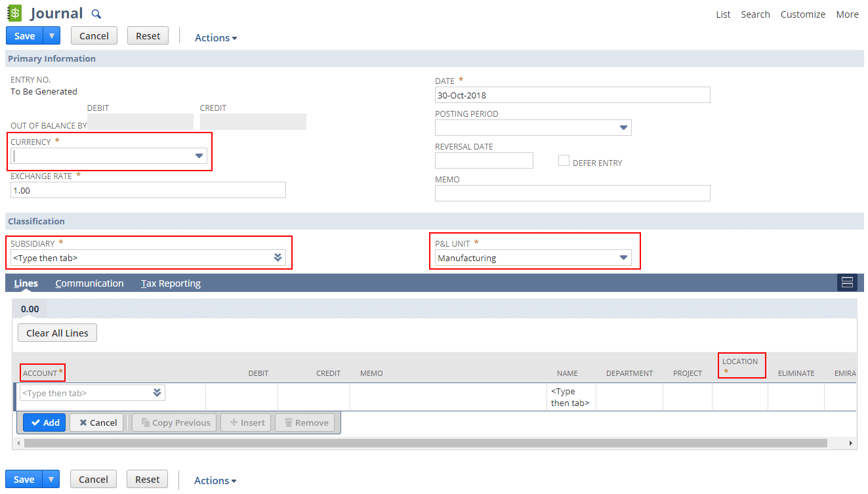Click the left scrollbar arrow in lines
Image resolution: width=868 pixels, height=494 pixels.
(18, 443)
